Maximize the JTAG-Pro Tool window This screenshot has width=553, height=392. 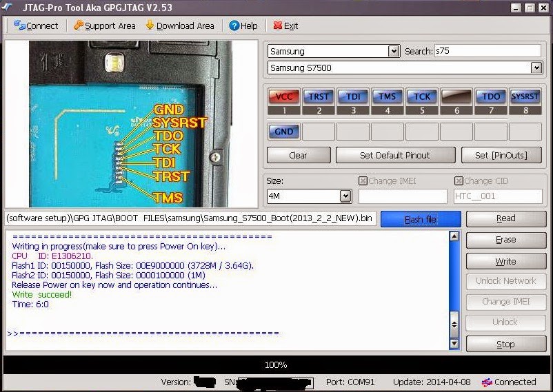[x=530, y=8]
